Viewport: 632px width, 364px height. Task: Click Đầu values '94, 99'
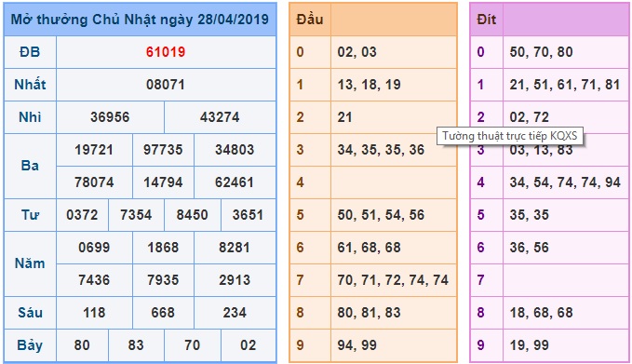click(357, 345)
